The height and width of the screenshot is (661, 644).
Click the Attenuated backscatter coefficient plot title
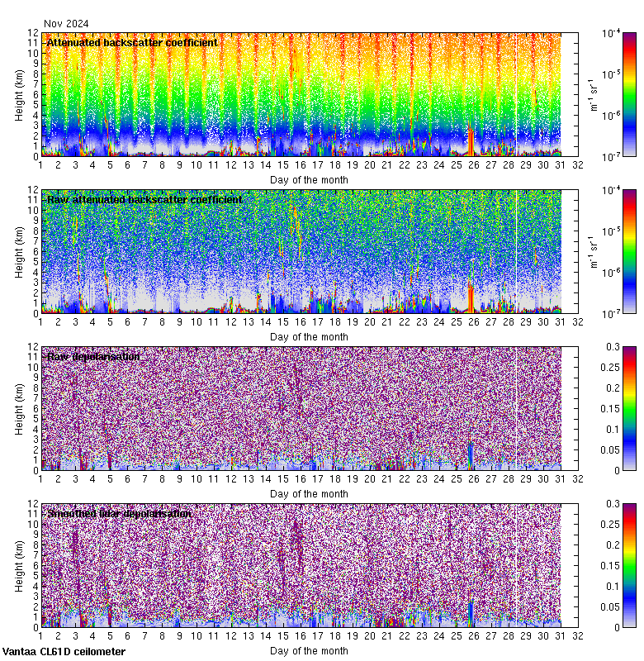pos(132,42)
